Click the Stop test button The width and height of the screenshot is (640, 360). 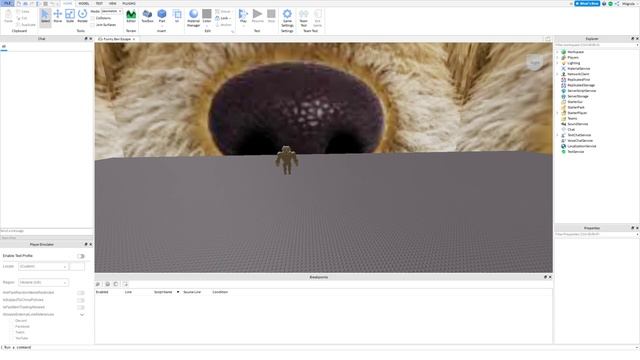pos(271,16)
